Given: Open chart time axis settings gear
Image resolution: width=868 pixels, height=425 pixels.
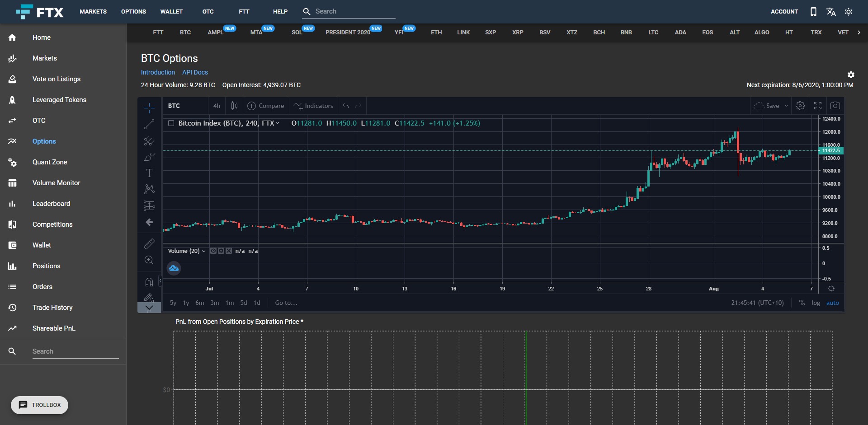Looking at the screenshot, I should [x=831, y=289].
